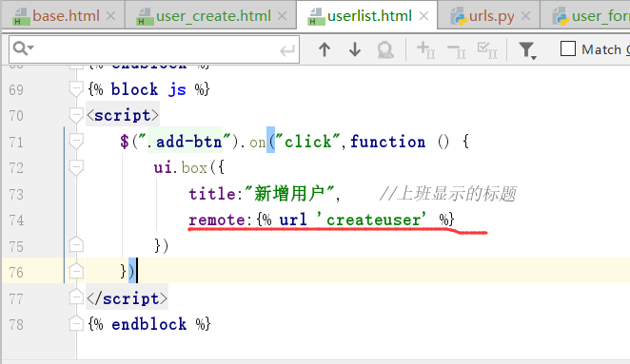Click 'endblock' on line 78

coord(148,324)
